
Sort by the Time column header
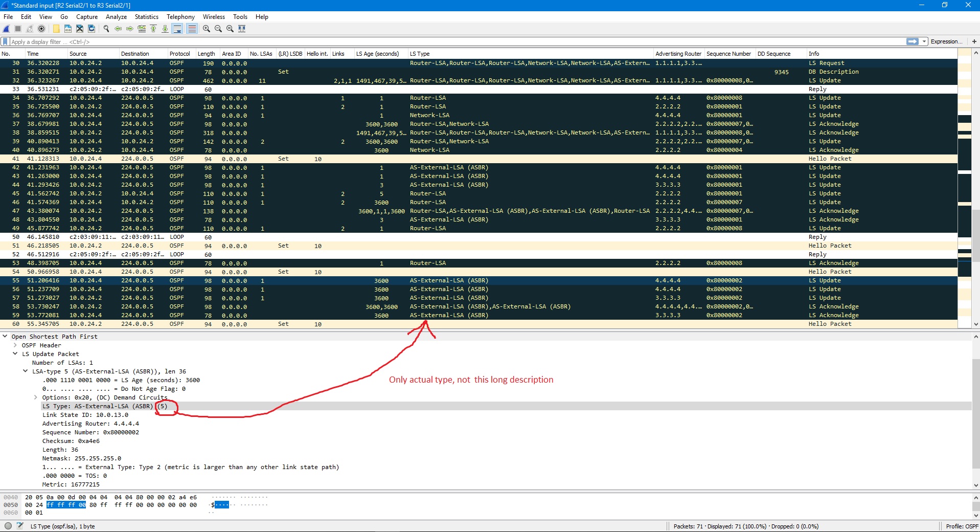pos(46,54)
